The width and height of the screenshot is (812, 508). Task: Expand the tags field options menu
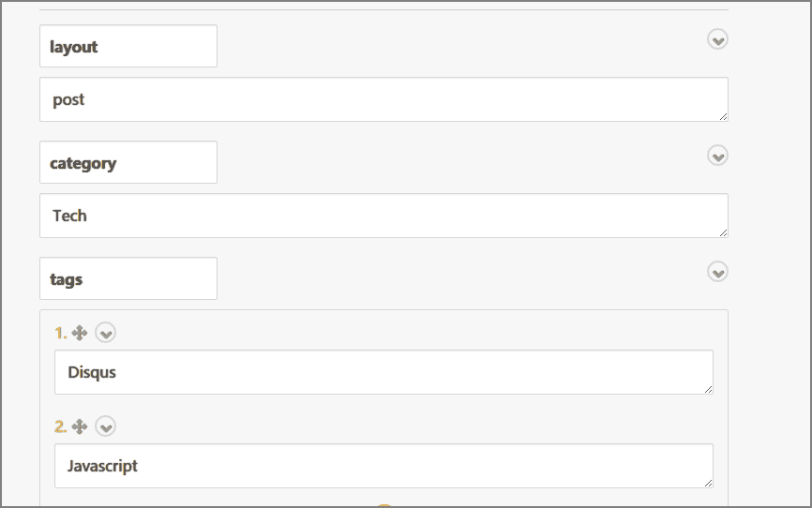pyautogui.click(x=717, y=272)
